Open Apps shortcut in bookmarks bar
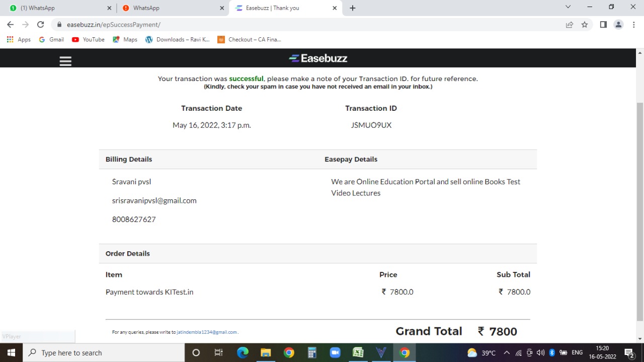 click(x=19, y=39)
